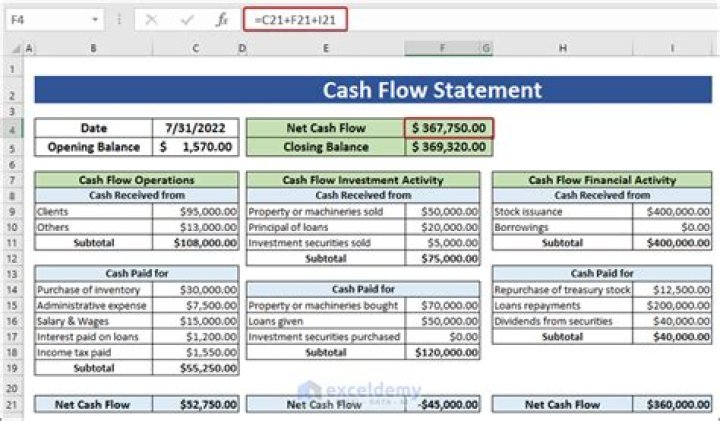The width and height of the screenshot is (720, 421).
Task: Select column H header
Action: (562, 48)
